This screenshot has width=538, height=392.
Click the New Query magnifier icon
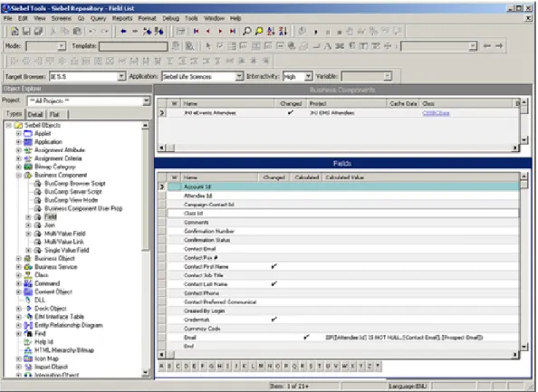[x=246, y=31]
